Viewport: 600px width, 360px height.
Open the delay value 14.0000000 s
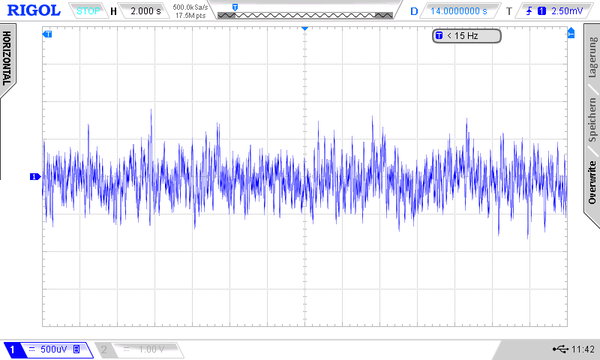[x=459, y=11]
